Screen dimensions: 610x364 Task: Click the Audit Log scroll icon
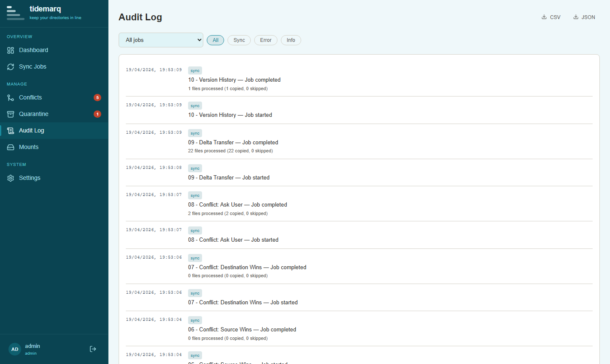pyautogui.click(x=11, y=131)
